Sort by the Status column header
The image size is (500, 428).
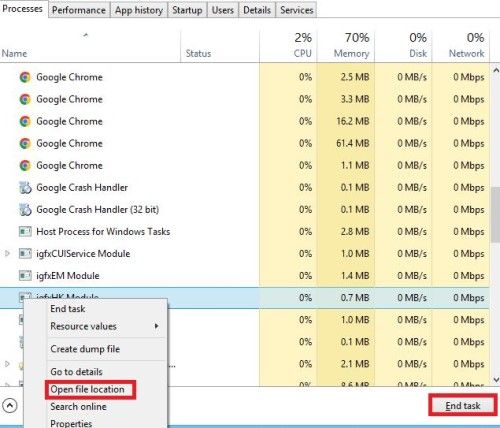coord(220,47)
